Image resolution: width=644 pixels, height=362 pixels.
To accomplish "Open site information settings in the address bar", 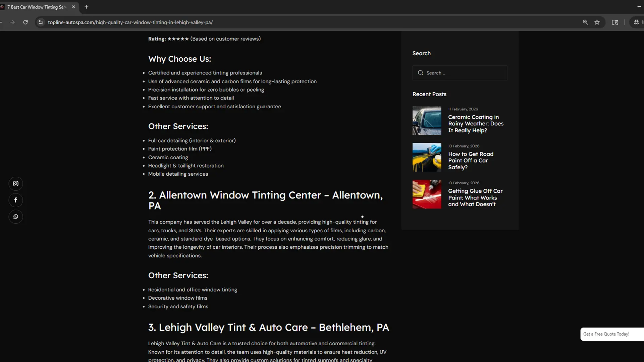I will (x=40, y=22).
